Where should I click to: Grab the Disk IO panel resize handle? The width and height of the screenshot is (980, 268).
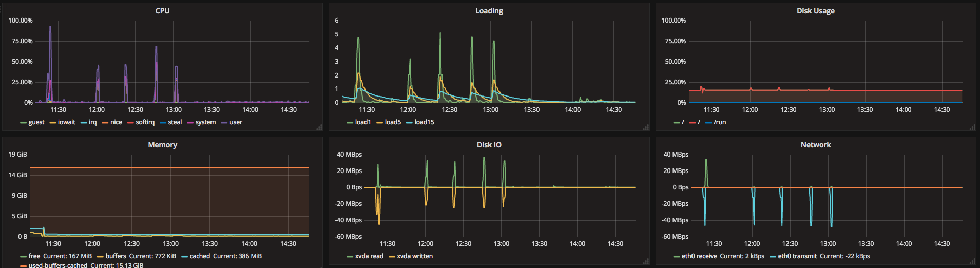(x=646, y=261)
